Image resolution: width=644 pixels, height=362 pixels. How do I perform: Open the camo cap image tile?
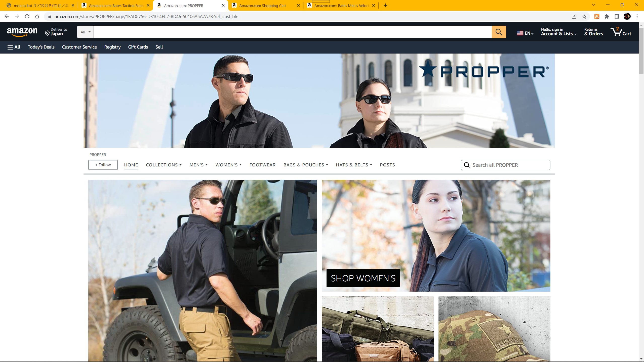click(494, 329)
